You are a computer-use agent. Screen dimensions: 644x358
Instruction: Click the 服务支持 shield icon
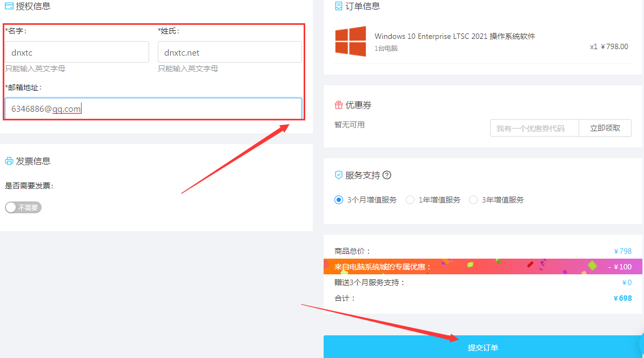click(x=338, y=175)
